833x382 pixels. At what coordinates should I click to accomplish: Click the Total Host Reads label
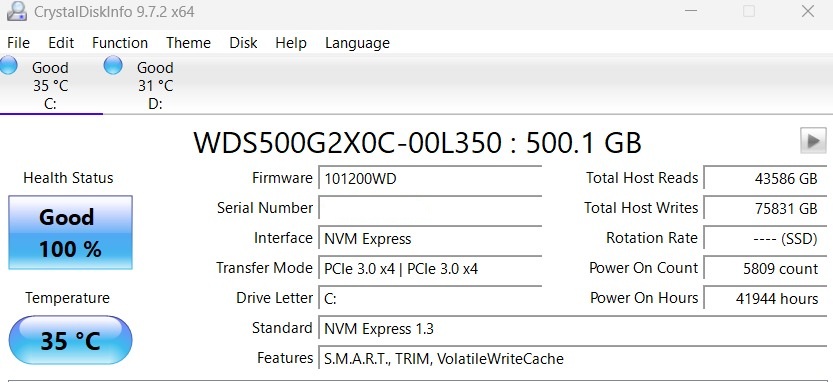click(x=642, y=178)
